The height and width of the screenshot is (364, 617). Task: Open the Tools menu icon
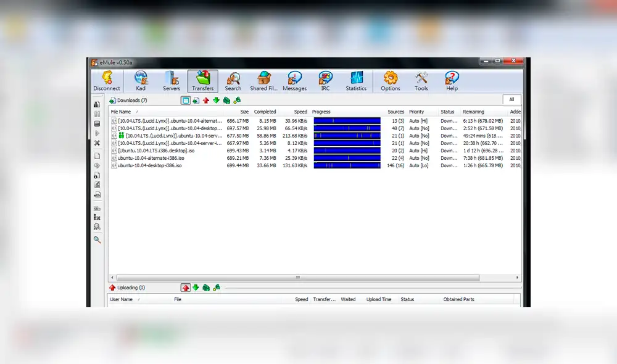(421, 80)
